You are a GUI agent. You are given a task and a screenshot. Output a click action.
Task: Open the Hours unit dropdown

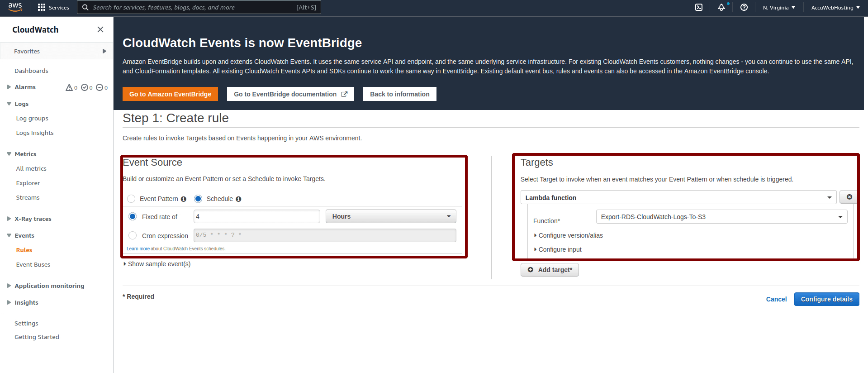pos(391,216)
